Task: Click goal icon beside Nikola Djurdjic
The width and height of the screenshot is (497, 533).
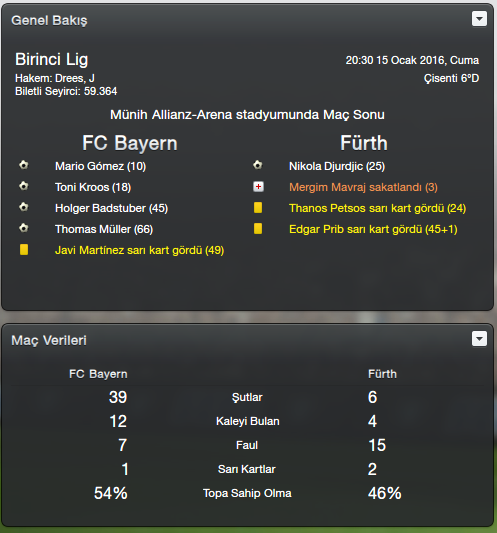Action: 258,165
